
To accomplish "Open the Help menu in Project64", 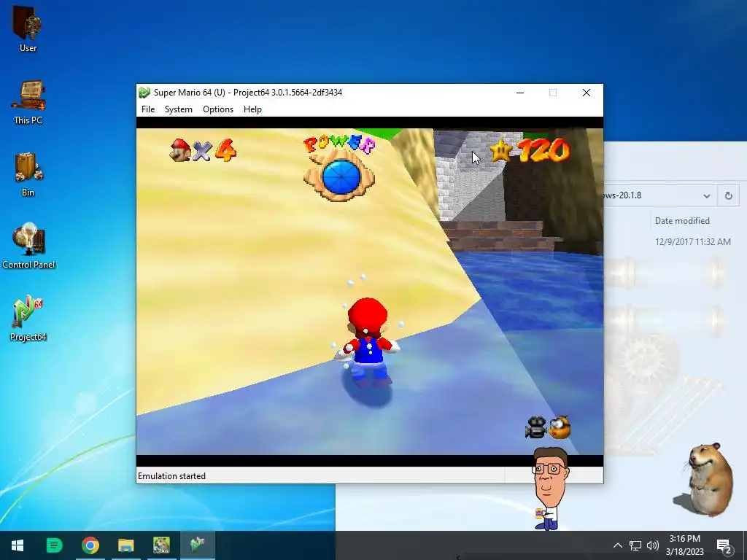I will point(252,109).
